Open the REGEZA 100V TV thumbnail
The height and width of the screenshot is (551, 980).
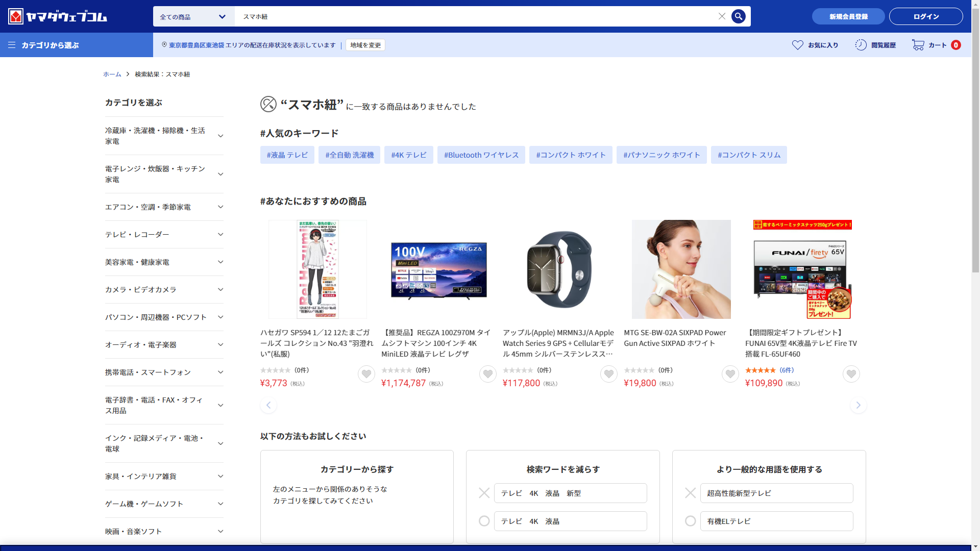[438, 269]
